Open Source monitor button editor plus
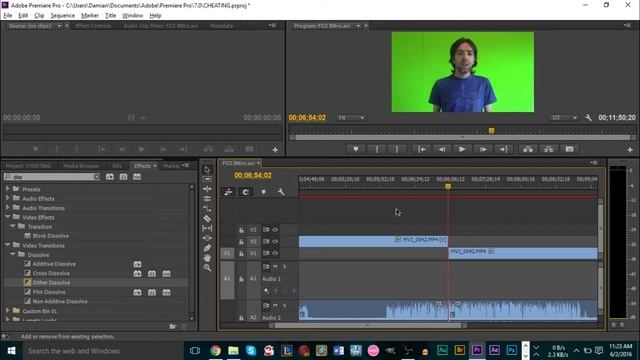 [x=275, y=150]
